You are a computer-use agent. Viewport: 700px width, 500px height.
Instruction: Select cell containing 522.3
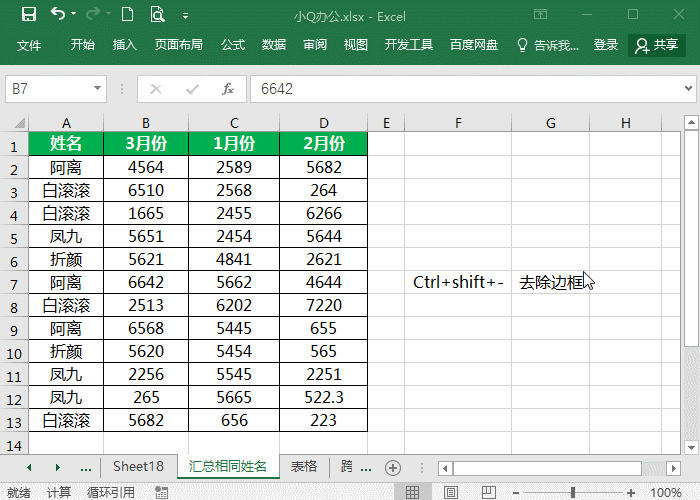coord(324,397)
